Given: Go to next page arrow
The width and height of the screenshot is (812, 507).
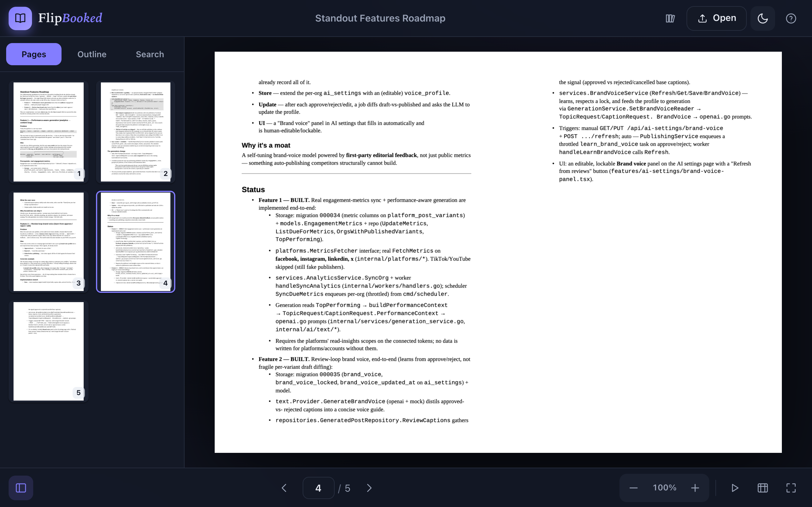Looking at the screenshot, I should pyautogui.click(x=369, y=488).
